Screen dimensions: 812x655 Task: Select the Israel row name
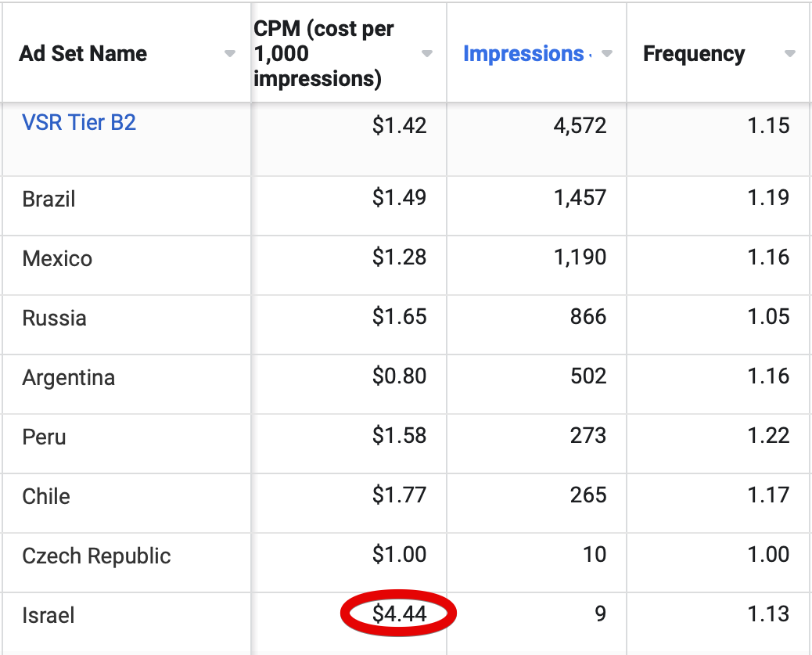coord(49,615)
